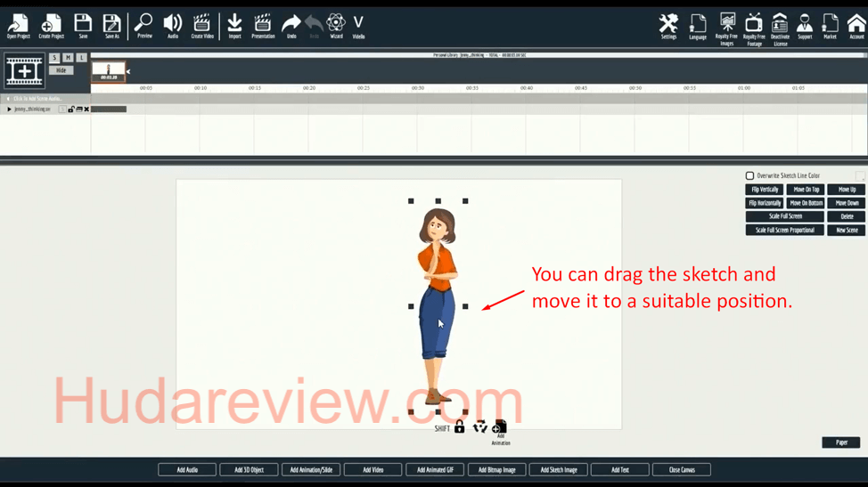868x487 pixels.
Task: Select the scene thumbnail in timeline
Action: click(109, 71)
